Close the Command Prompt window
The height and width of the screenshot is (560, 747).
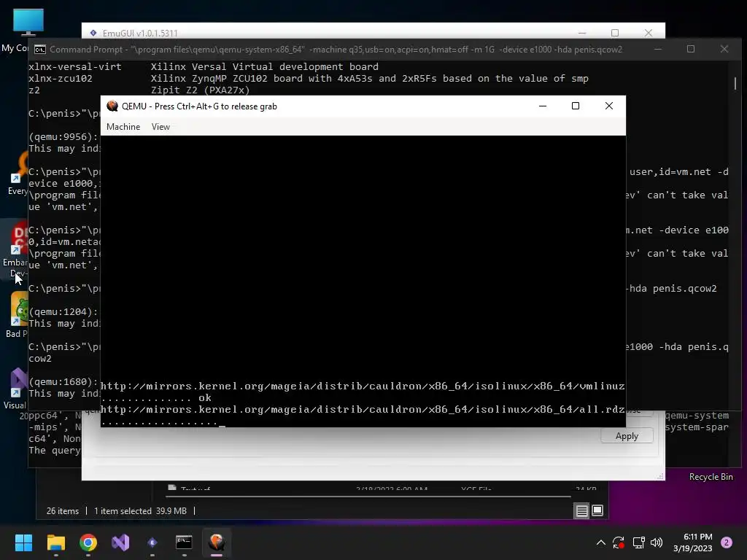724,49
